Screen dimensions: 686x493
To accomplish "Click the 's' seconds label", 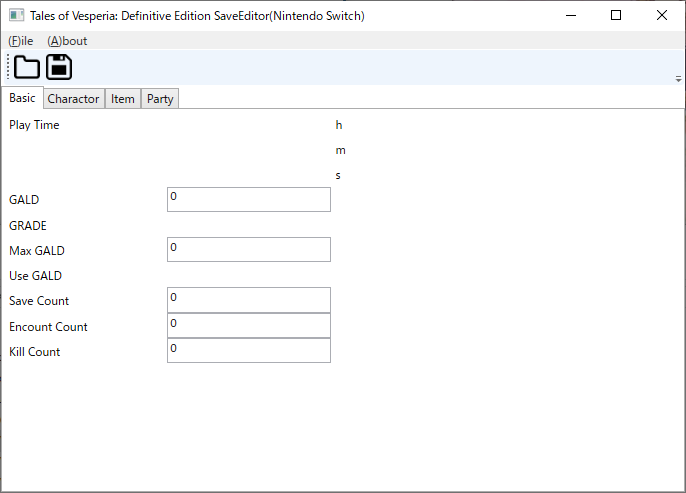I will tap(338, 175).
